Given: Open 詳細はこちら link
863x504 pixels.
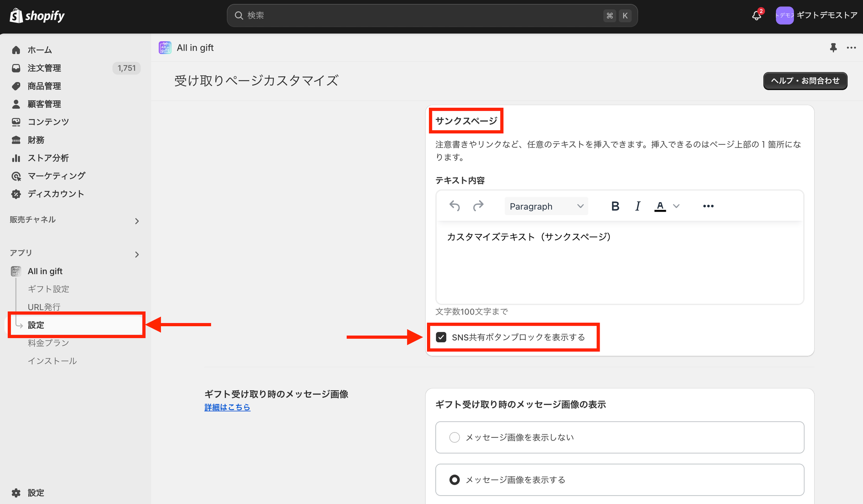Looking at the screenshot, I should (227, 407).
